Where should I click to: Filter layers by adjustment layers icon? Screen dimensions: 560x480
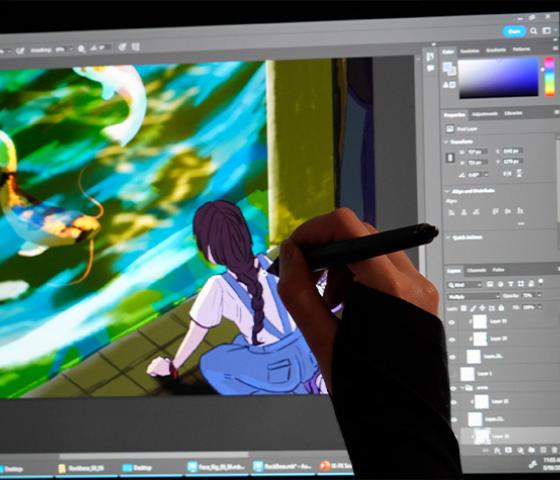pyautogui.click(x=500, y=284)
